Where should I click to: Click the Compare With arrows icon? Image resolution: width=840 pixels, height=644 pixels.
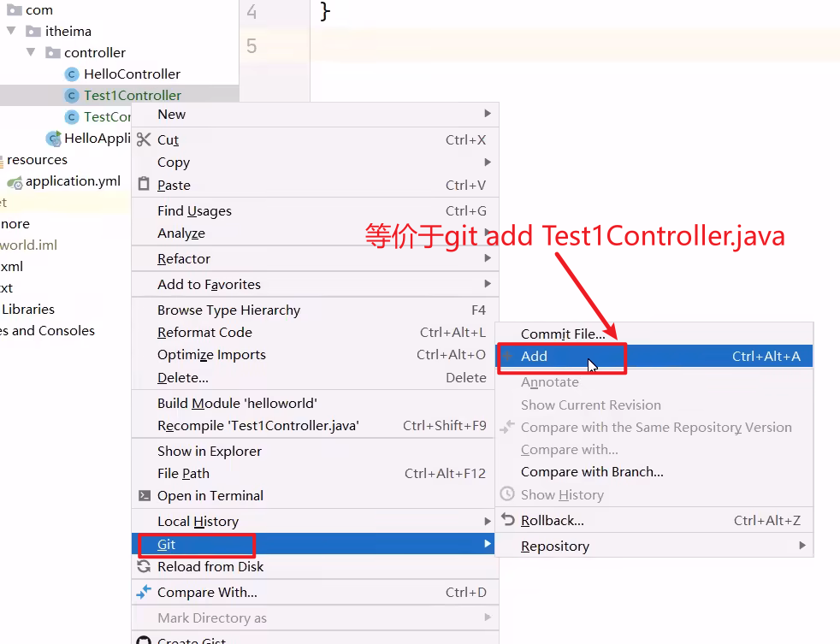click(x=144, y=592)
